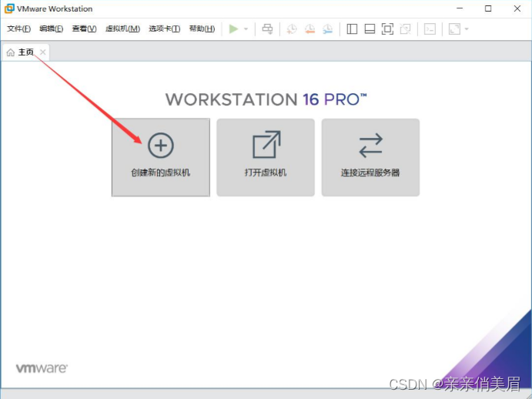Click the green Power On play icon
The width and height of the screenshot is (532, 399).
click(233, 28)
